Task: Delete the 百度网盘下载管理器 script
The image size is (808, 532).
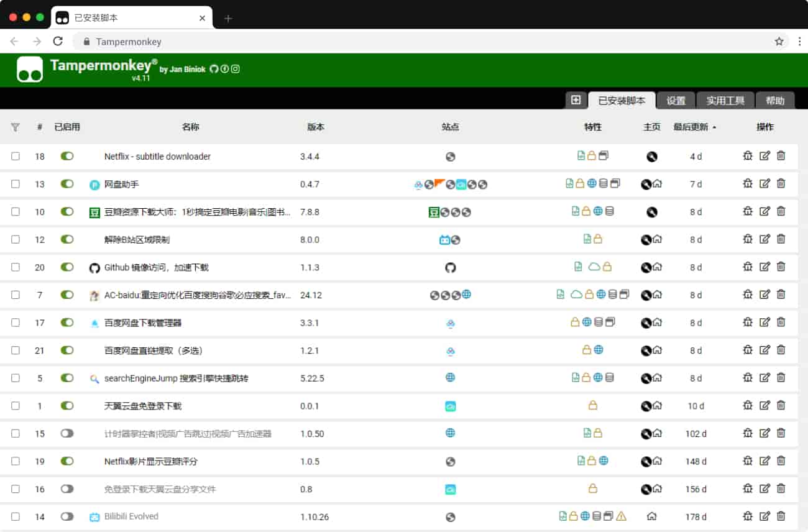Action: pyautogui.click(x=781, y=322)
